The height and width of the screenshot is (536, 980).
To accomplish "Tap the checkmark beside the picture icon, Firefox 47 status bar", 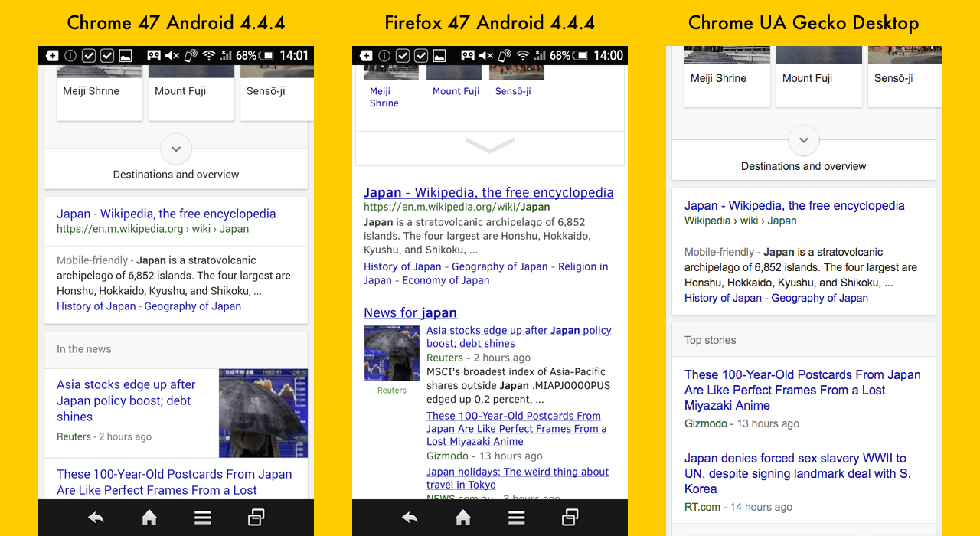I will (x=421, y=55).
